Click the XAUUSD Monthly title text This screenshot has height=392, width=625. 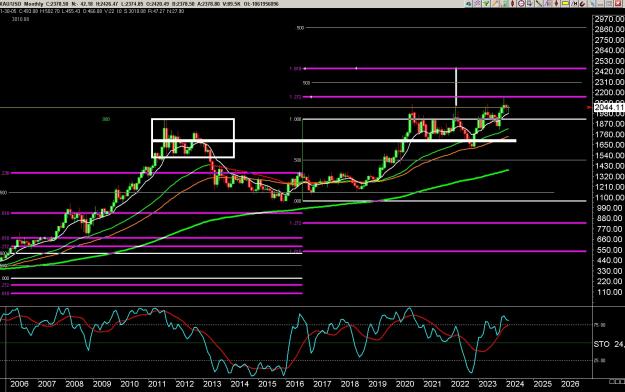22,4
